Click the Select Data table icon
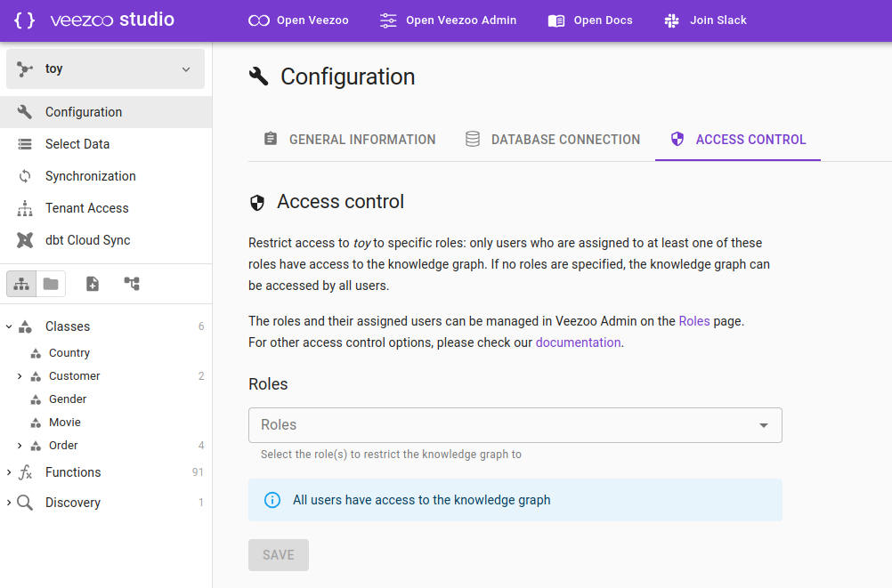The height and width of the screenshot is (588, 892). (x=25, y=144)
